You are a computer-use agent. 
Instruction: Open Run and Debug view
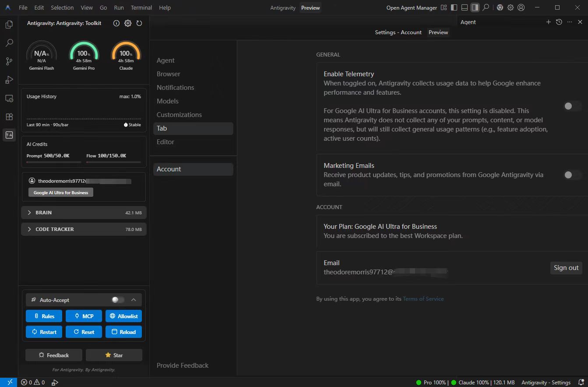(9, 80)
